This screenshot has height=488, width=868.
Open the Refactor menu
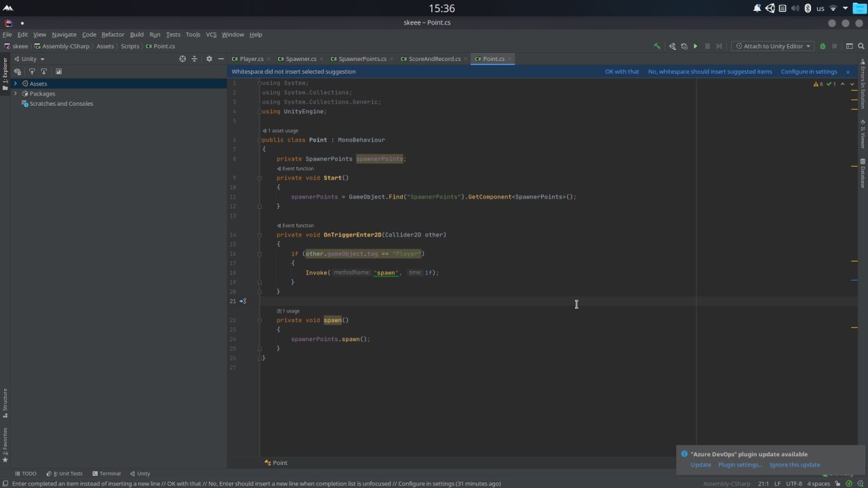point(113,35)
